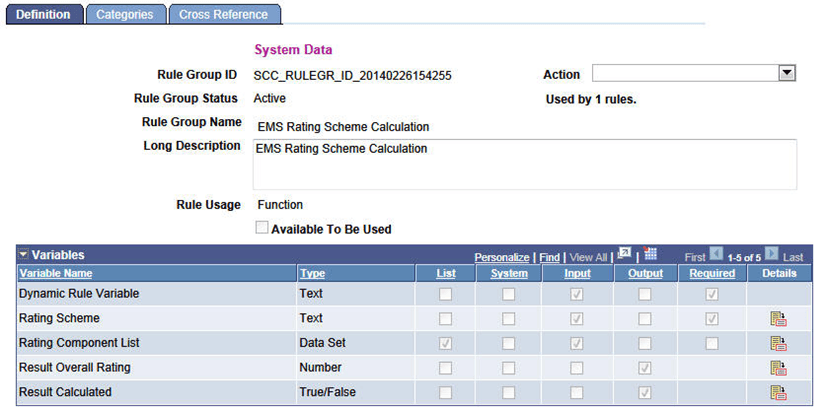Toggle List checkbox for Dynamic Rule Variable
This screenshot has height=410, width=817.
point(445,294)
